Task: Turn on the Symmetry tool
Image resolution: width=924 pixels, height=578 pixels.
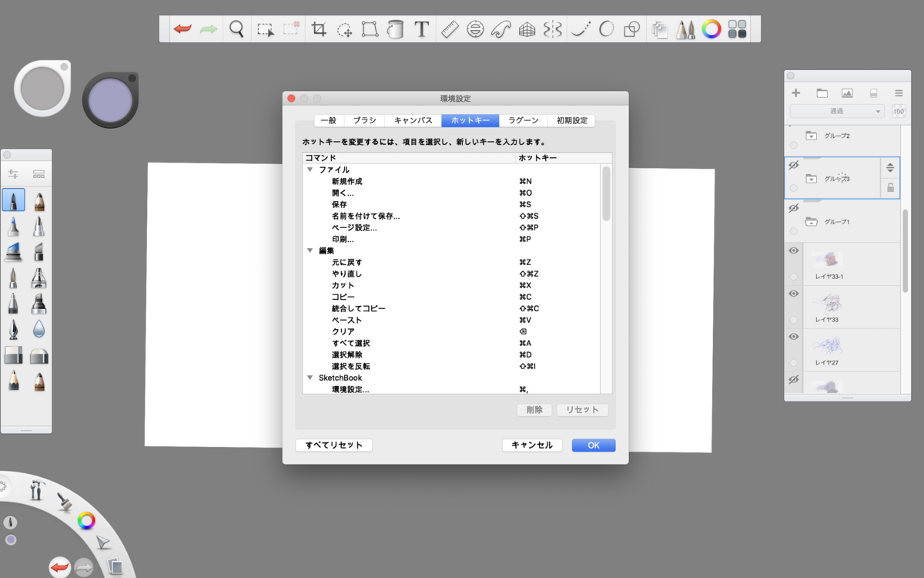Action: click(552, 29)
